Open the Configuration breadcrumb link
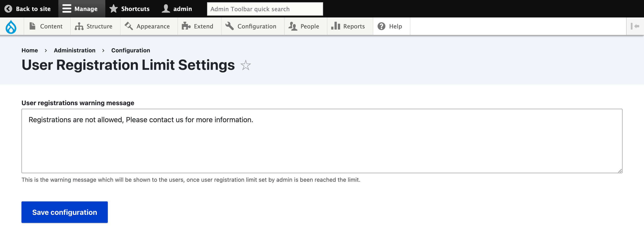Screen dimensions: 644x239 click(x=131, y=50)
